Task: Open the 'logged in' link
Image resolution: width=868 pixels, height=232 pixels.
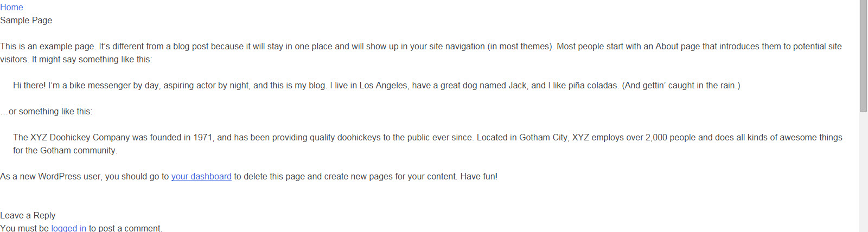Action: [68, 228]
